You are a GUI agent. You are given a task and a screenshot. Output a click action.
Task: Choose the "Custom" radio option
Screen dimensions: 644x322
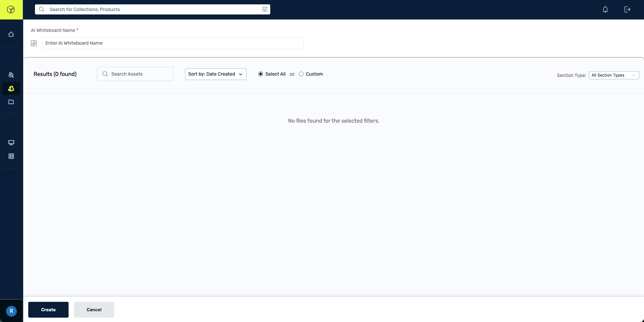pos(301,74)
